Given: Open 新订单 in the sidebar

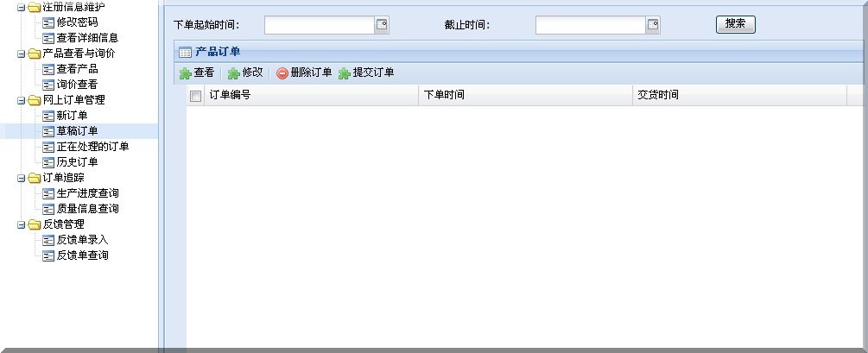Looking at the screenshot, I should point(72,116).
